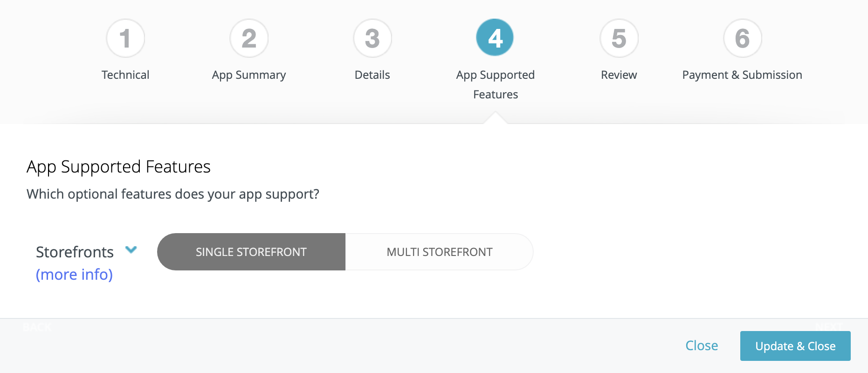Open the (more info) link
The image size is (868, 373).
coord(75,274)
